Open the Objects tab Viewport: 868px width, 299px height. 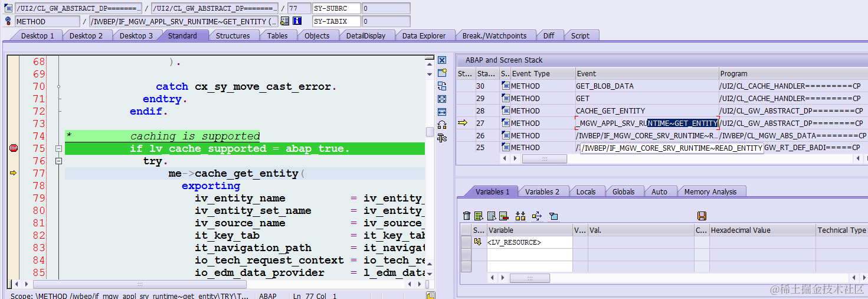coord(317,35)
